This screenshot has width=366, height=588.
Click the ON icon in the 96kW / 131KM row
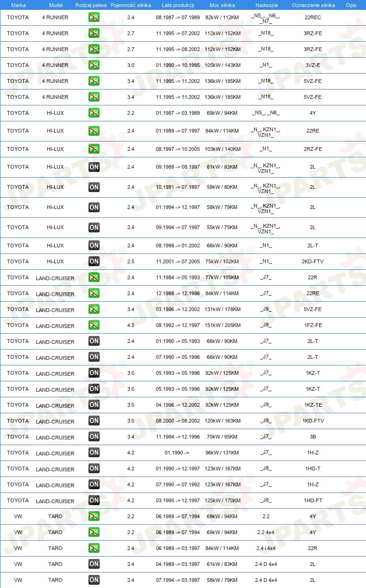tap(94, 453)
